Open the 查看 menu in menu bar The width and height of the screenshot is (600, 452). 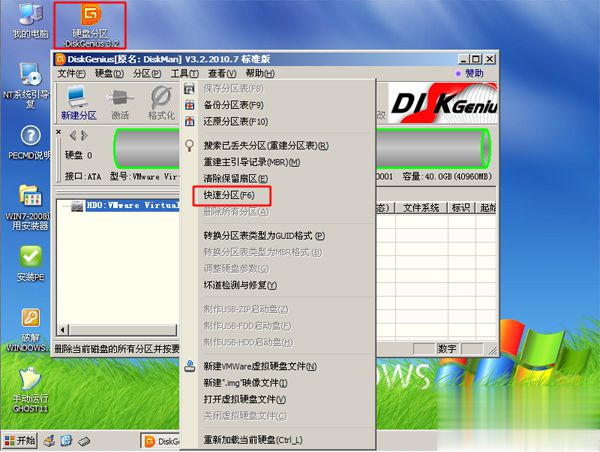point(222,73)
